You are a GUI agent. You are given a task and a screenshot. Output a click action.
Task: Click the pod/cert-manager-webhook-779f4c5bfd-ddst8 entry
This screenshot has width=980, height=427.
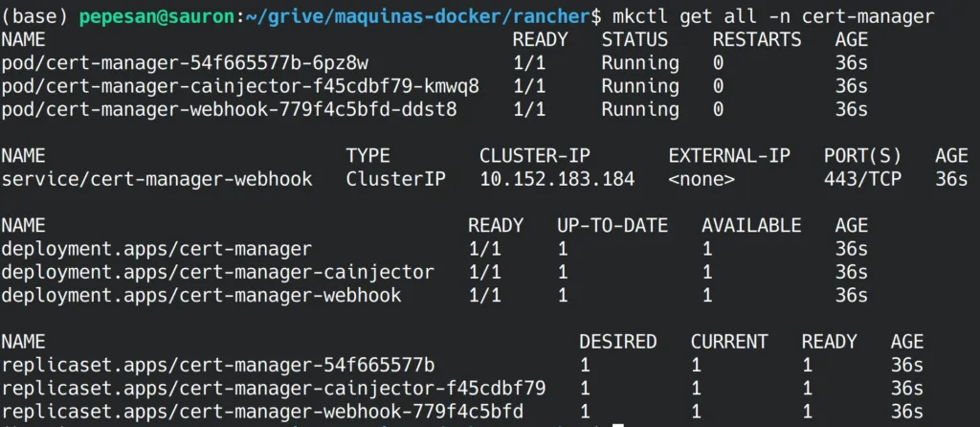click(229, 109)
